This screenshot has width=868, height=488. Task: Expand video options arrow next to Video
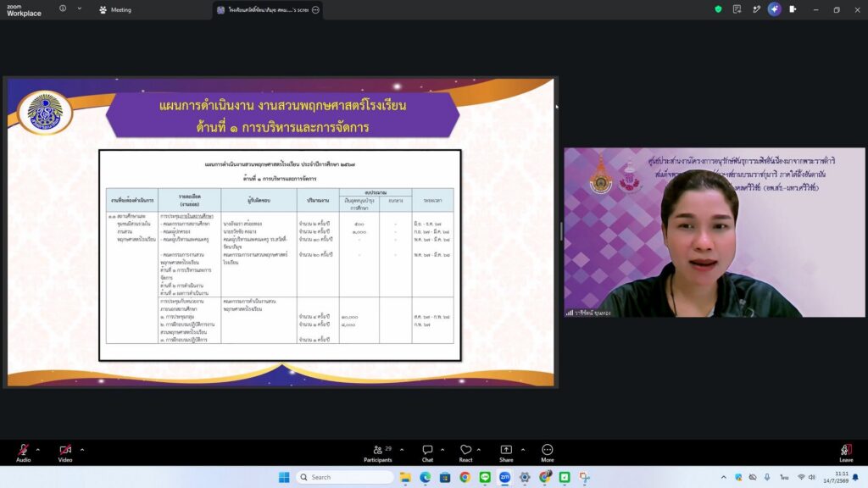[x=82, y=450]
